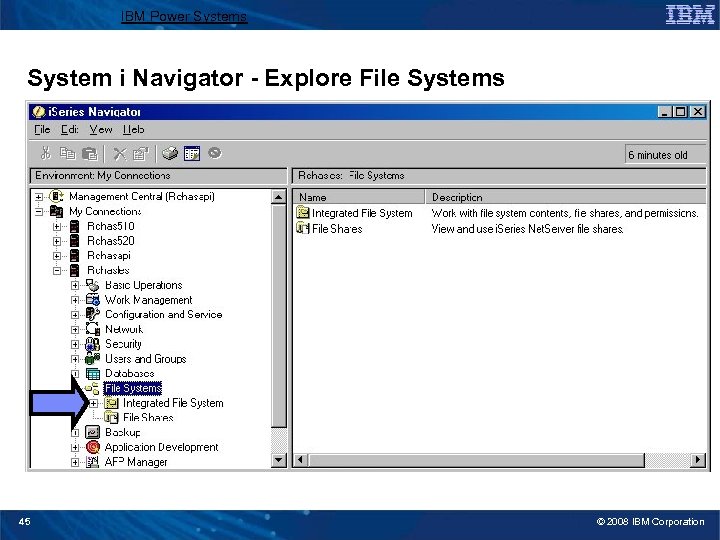The width and height of the screenshot is (720, 540).
Task: Sort by the Name column header
Action: coord(359,197)
